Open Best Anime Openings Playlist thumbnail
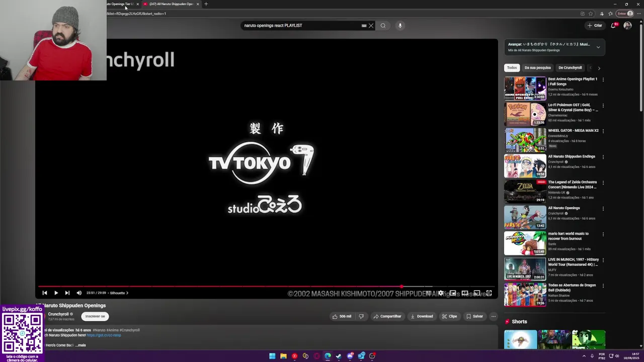644x362 pixels. pos(525,88)
